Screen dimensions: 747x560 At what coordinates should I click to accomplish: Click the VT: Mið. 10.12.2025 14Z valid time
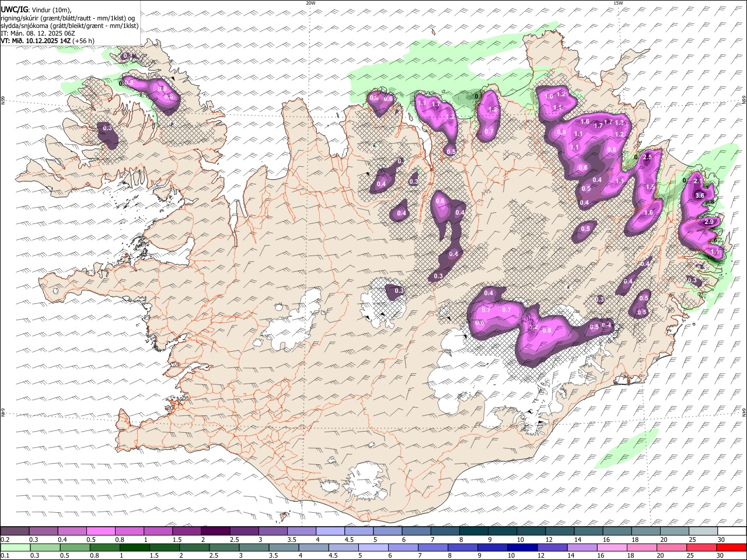point(35,41)
